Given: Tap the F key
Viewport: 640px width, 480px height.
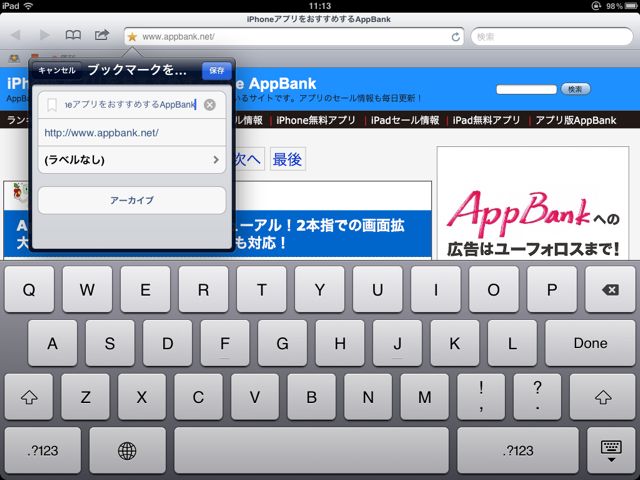Looking at the screenshot, I should [225, 343].
